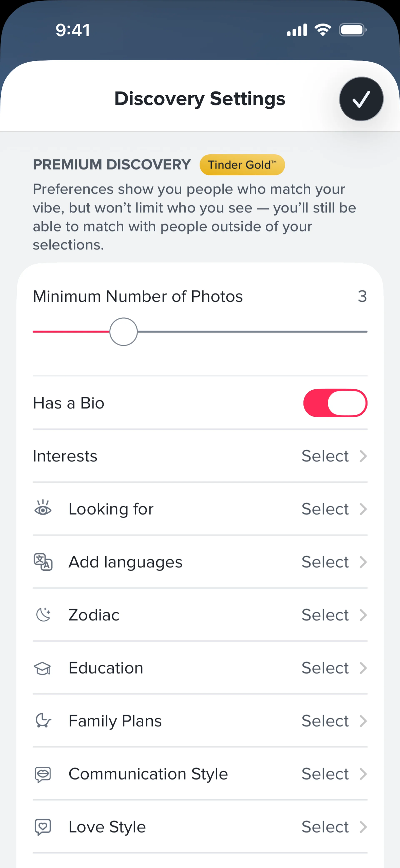Tap the moon icon next to Zodiac
The image size is (400, 868).
click(x=43, y=615)
